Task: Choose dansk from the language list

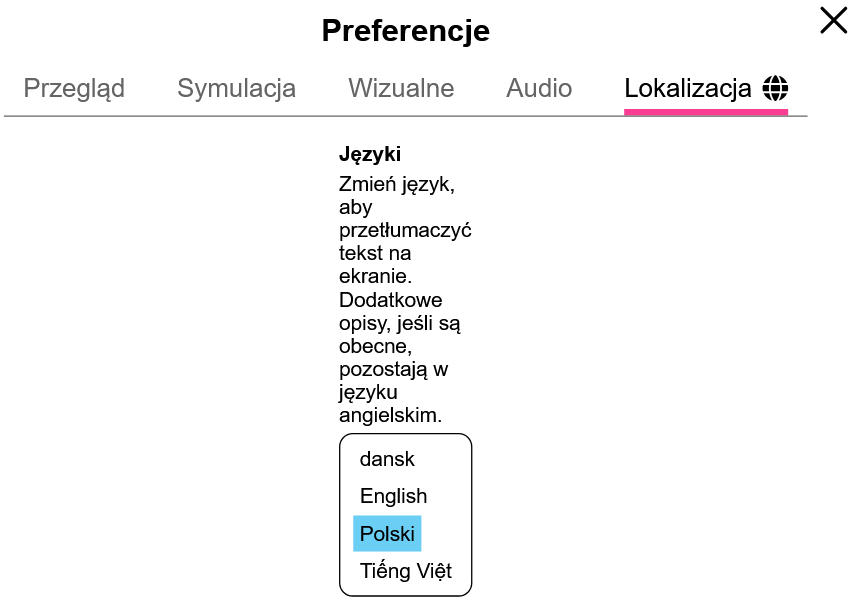Action: pyautogui.click(x=387, y=459)
